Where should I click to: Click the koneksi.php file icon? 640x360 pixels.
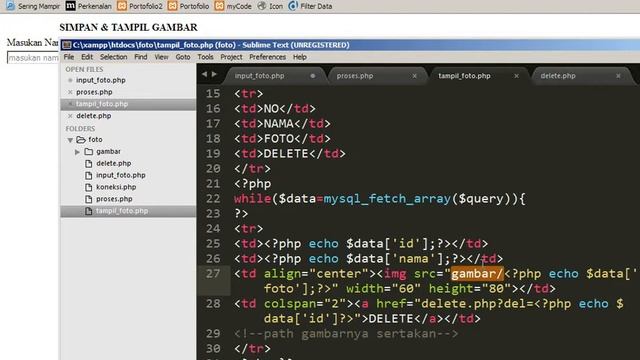(x=89, y=187)
